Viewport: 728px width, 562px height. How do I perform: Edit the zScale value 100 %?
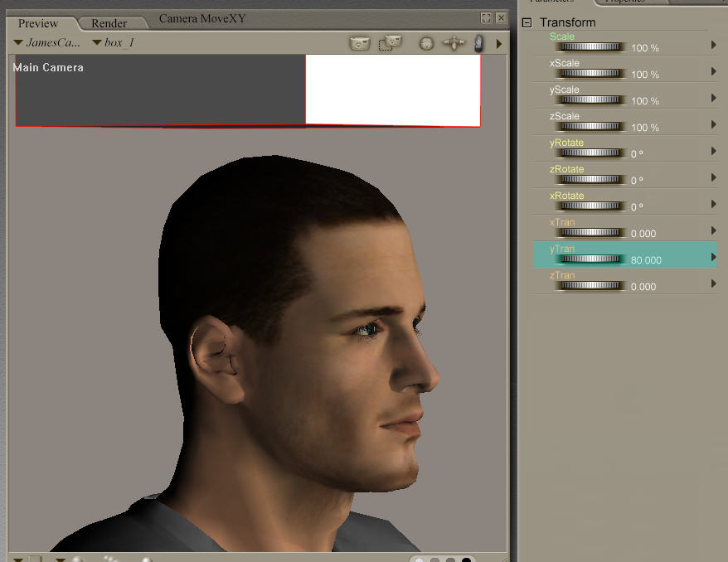click(x=645, y=127)
